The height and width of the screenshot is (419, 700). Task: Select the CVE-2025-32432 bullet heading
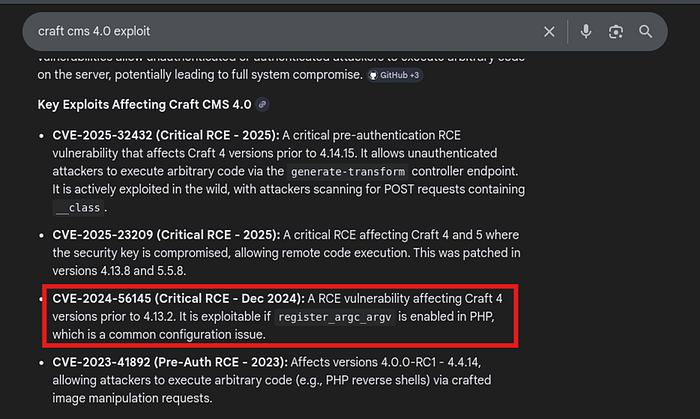point(166,135)
